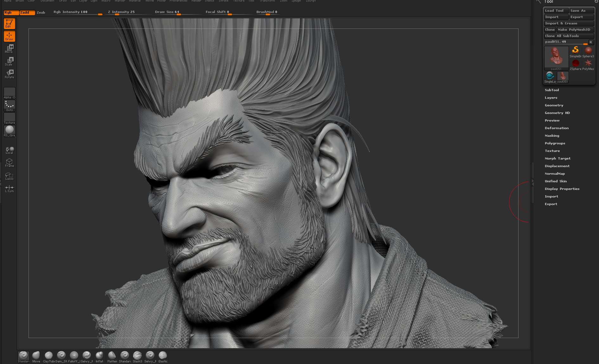The height and width of the screenshot is (364, 599).
Task: Open the Texture slot on left shelf
Action: pos(9,118)
